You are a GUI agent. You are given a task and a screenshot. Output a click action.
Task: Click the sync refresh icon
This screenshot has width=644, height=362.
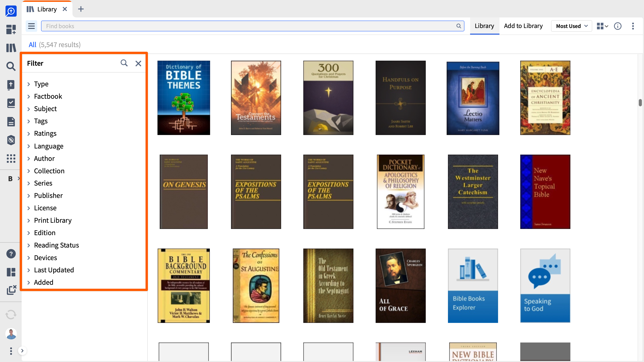[11, 315]
